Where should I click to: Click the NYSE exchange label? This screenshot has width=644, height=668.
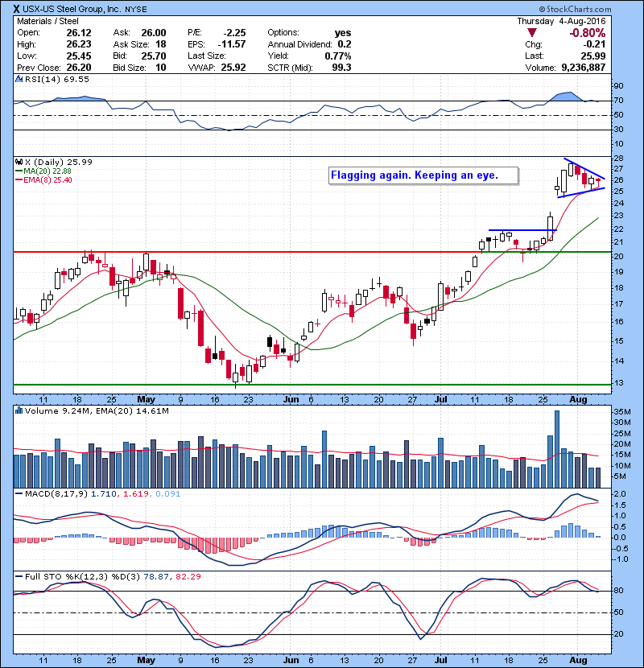click(135, 10)
